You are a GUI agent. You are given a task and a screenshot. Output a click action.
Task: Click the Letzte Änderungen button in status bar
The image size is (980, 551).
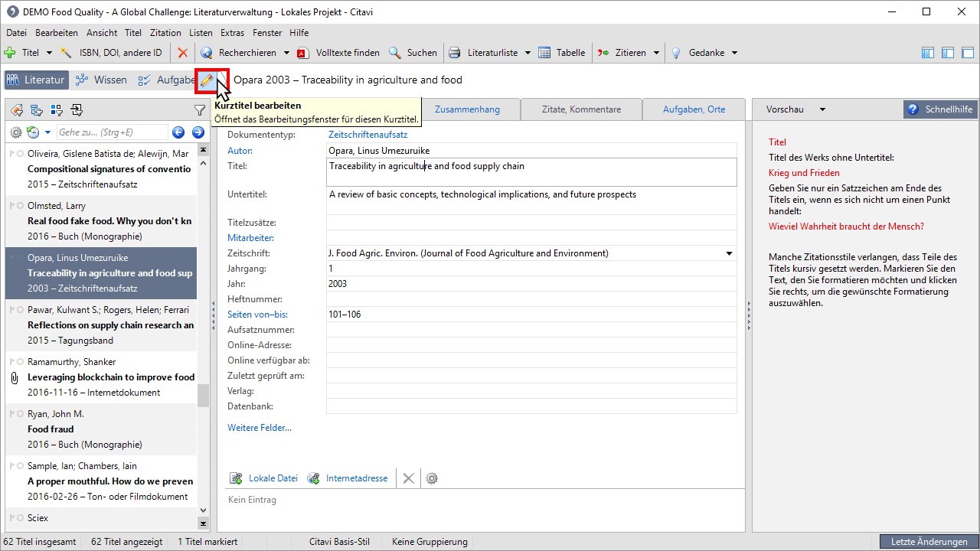929,542
